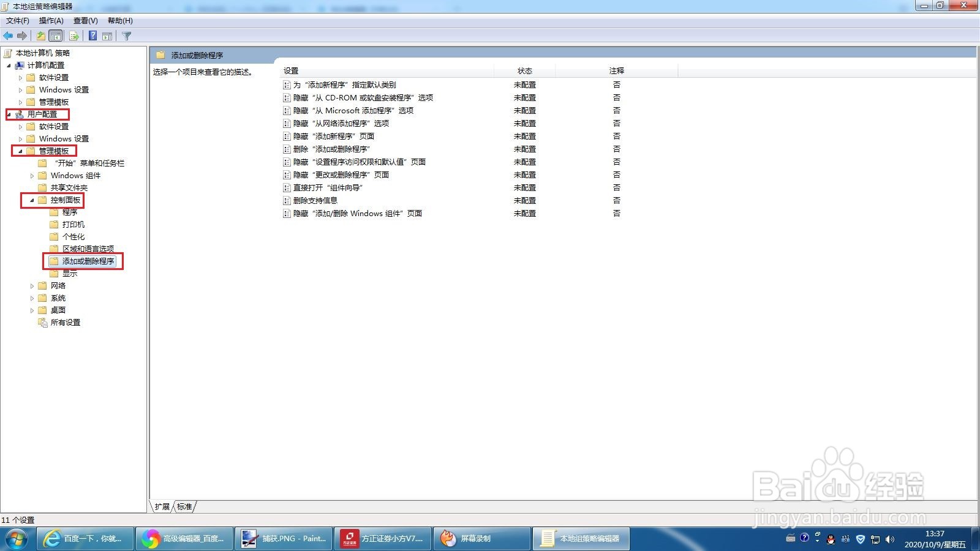The width and height of the screenshot is (980, 551).
Task: Click the shield security tray icon
Action: (860, 539)
